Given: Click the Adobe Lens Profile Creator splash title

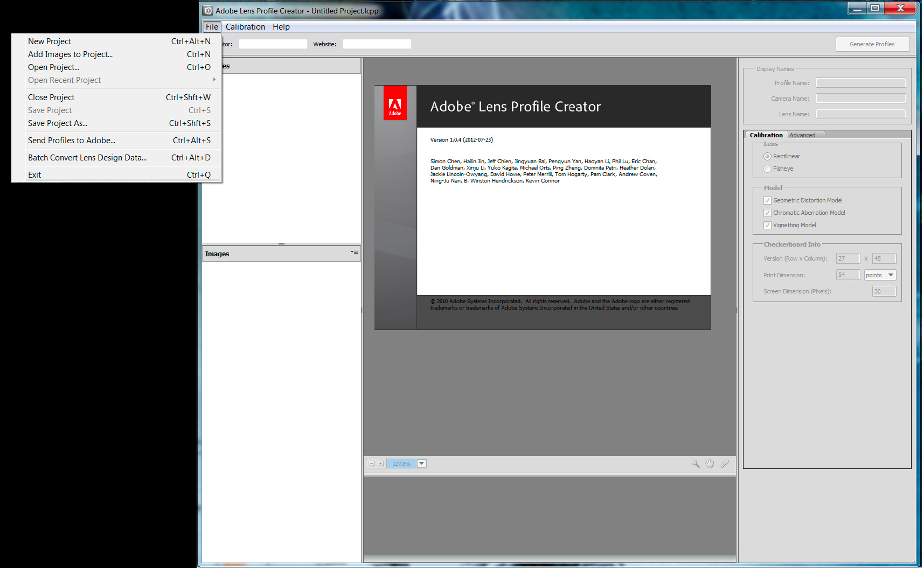Looking at the screenshot, I should point(515,107).
